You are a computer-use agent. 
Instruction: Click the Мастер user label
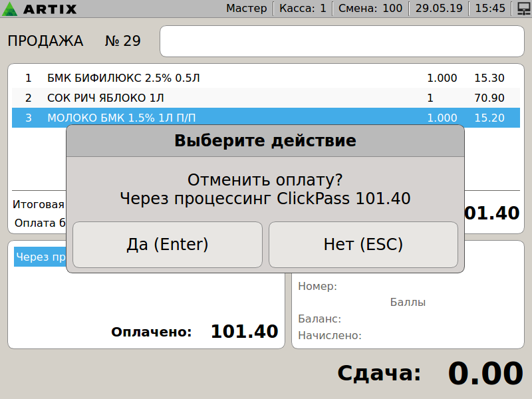[246, 9]
